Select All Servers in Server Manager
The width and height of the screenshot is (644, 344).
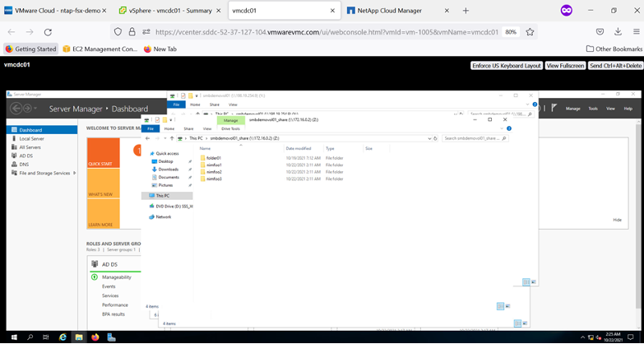(x=30, y=147)
